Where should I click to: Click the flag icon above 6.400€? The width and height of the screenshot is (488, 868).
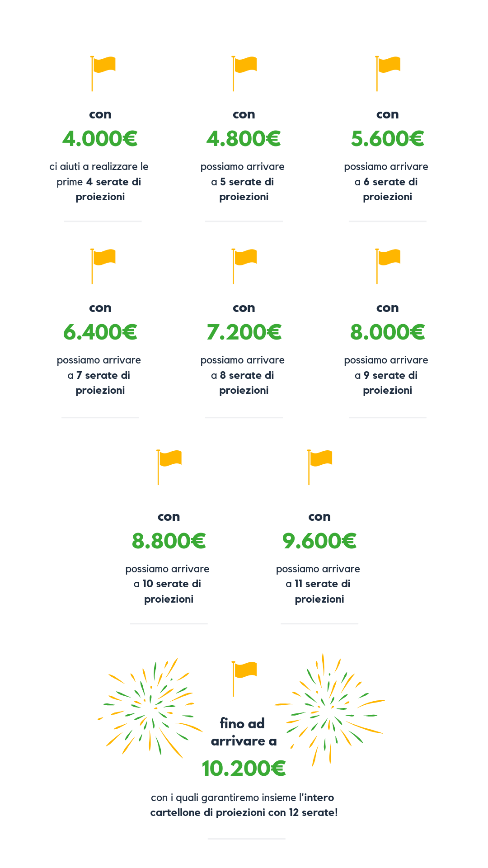pos(103,266)
